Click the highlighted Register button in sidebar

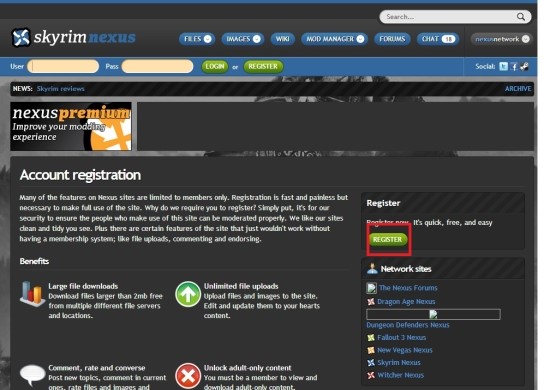pos(388,240)
